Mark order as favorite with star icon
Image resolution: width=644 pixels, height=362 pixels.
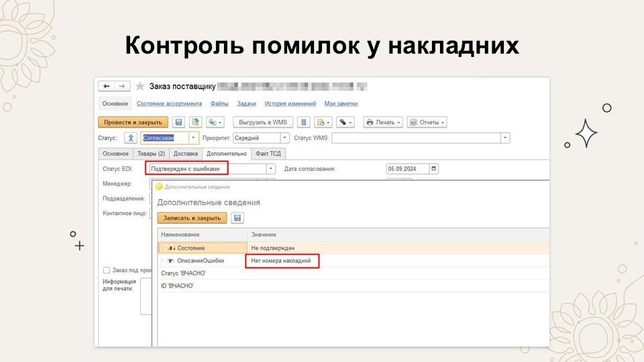140,86
